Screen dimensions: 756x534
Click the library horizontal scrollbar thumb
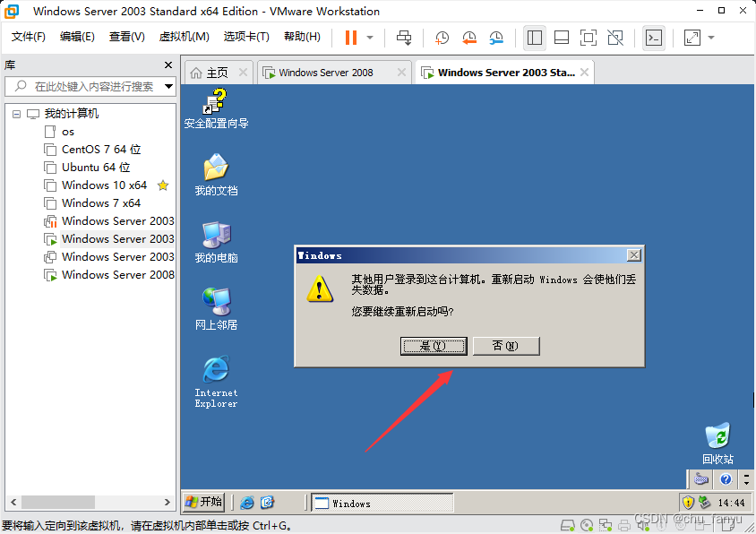tap(58, 502)
